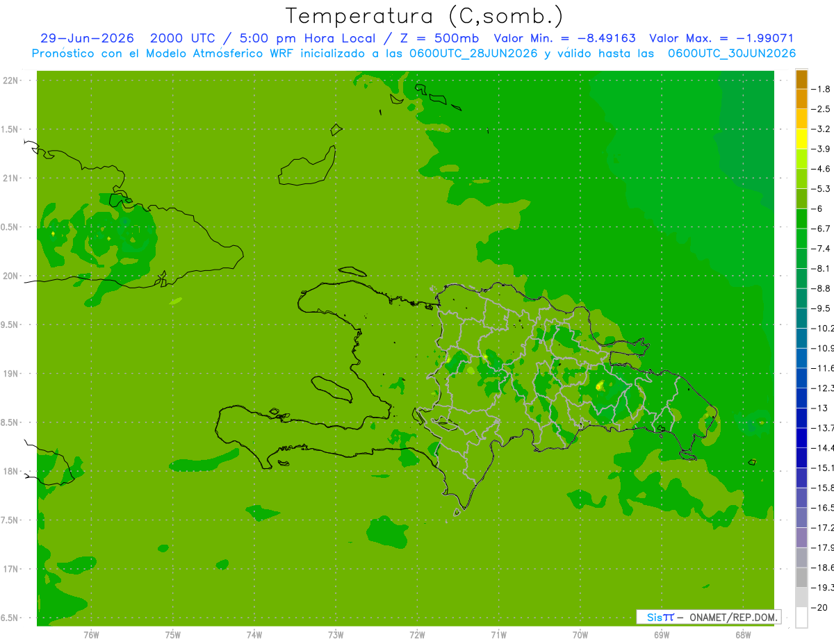Pick the white swatch below -20
This screenshot has height=644, width=834.
801,617
